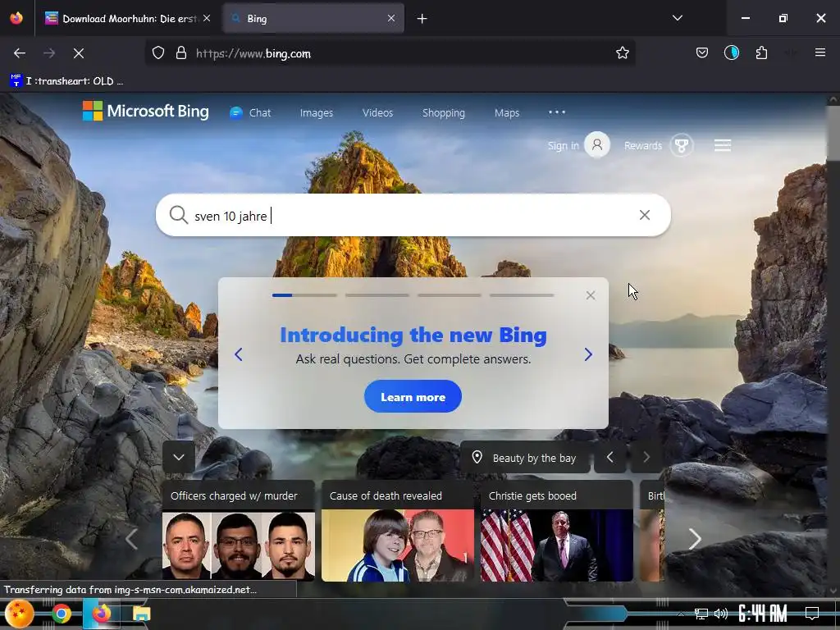Click the user avatar icon

point(597,145)
